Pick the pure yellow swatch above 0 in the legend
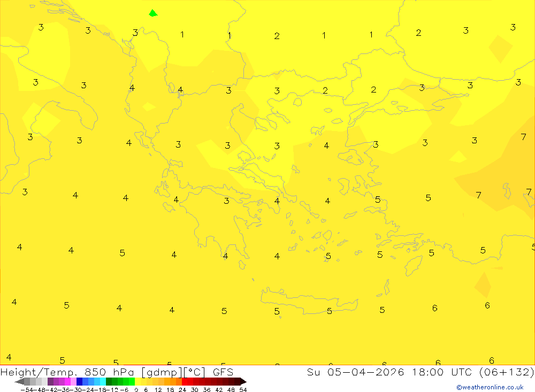Viewport: 535px width, 392px height. point(138,381)
